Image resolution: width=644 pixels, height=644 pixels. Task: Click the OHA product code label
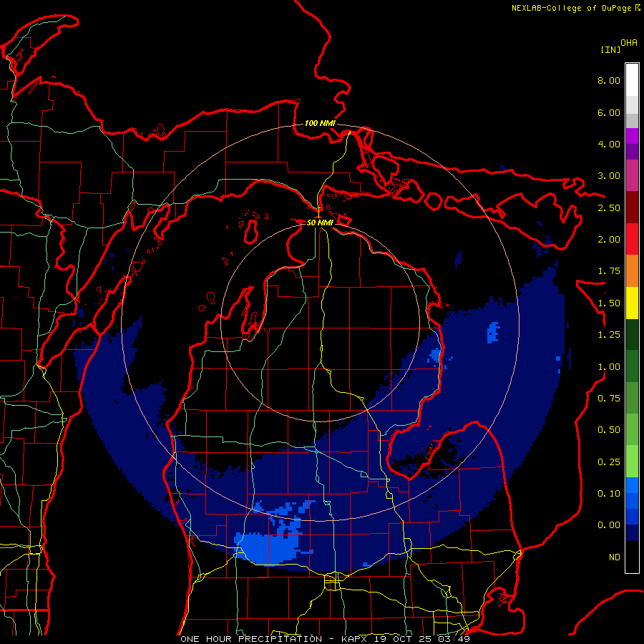click(x=629, y=43)
